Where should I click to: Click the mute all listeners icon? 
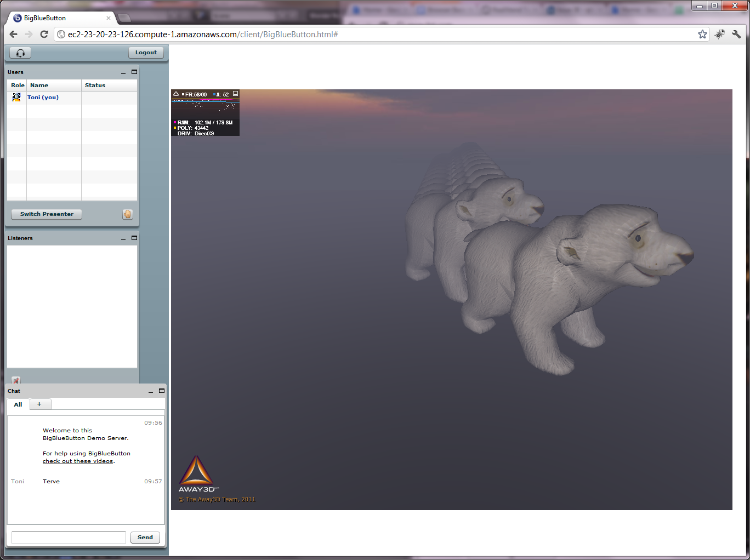[x=16, y=380]
